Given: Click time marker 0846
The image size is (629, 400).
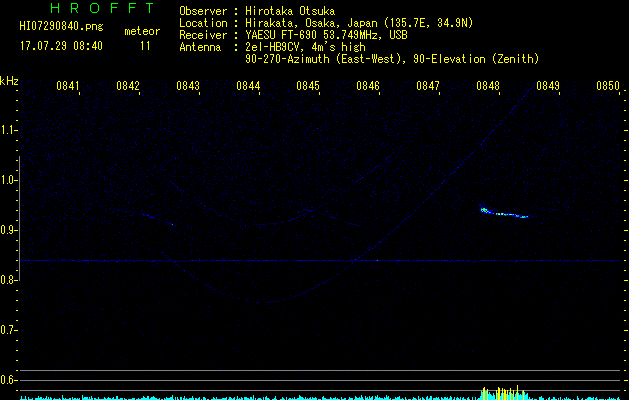Looking at the screenshot, I should [x=368, y=86].
